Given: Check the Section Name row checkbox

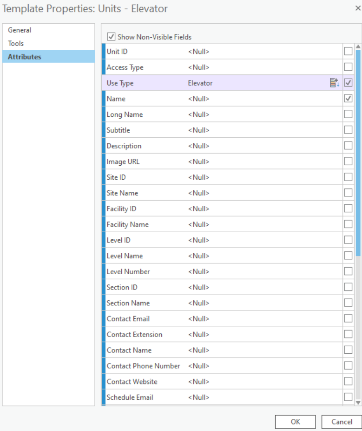Looking at the screenshot, I should 348,303.
